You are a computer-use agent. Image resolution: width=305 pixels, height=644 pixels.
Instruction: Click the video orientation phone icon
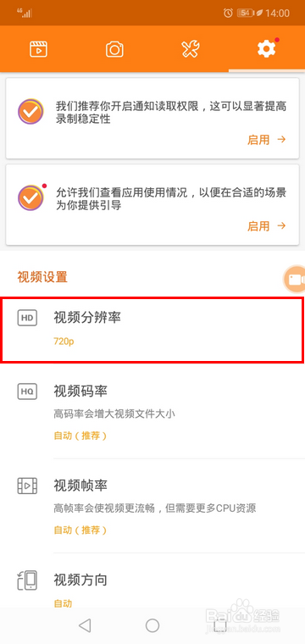tap(27, 580)
